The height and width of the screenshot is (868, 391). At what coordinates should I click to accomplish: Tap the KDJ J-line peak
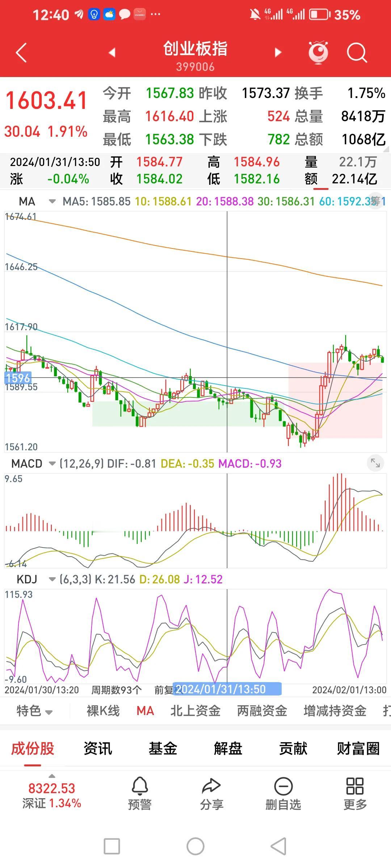point(329,591)
